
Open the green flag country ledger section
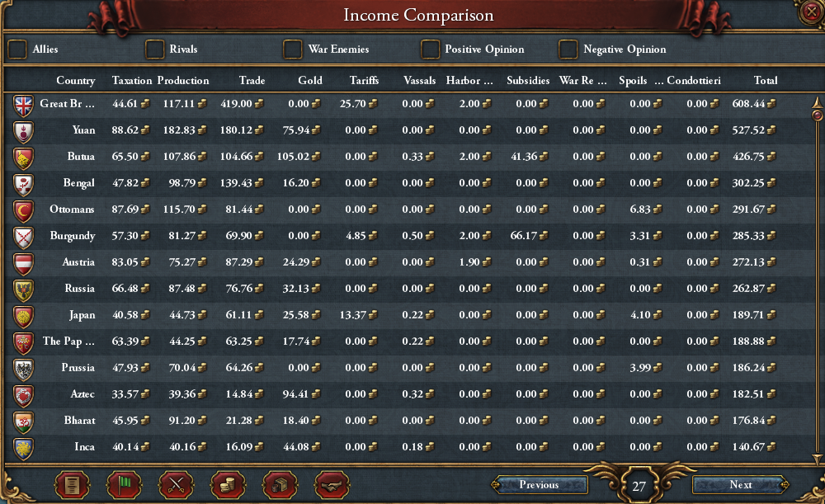[124, 485]
